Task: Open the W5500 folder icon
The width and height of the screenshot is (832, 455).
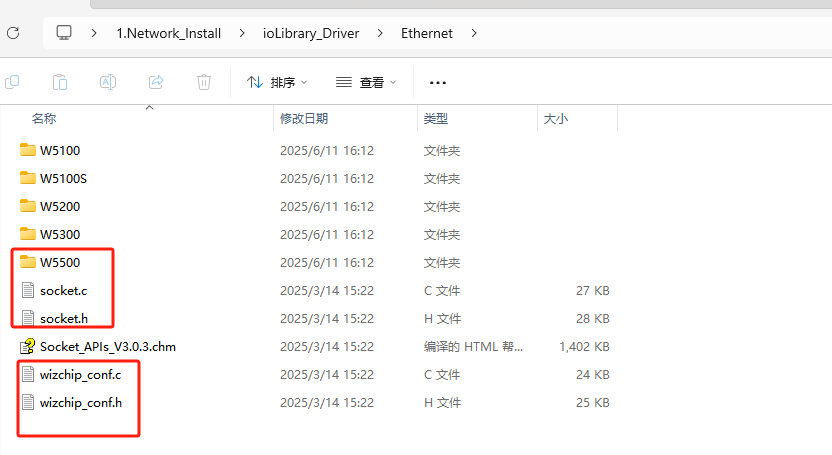Action: pyautogui.click(x=28, y=262)
